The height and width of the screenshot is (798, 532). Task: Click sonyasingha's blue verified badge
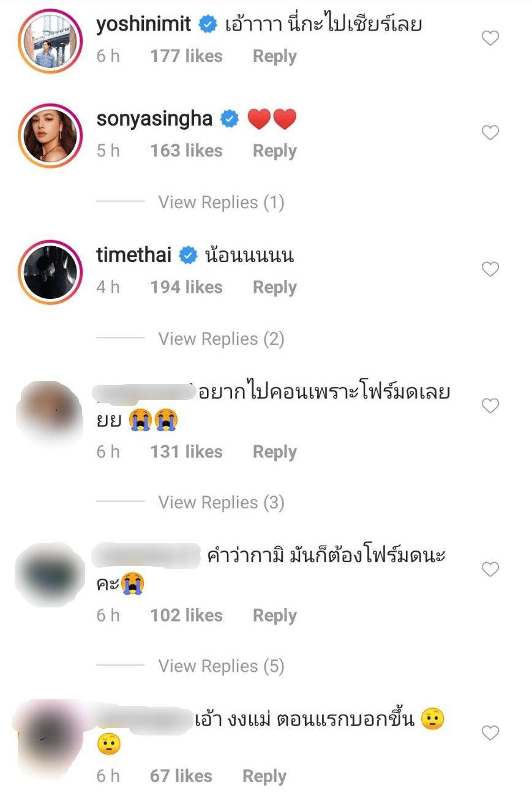[230, 119]
